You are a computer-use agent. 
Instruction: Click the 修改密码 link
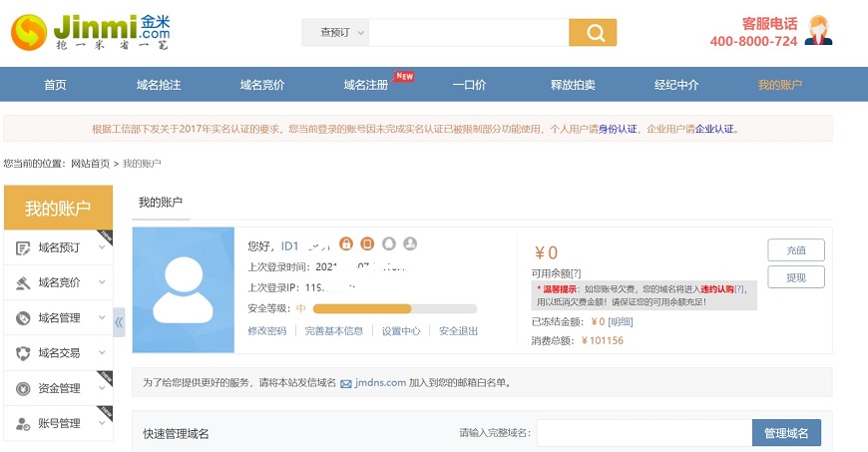(266, 331)
